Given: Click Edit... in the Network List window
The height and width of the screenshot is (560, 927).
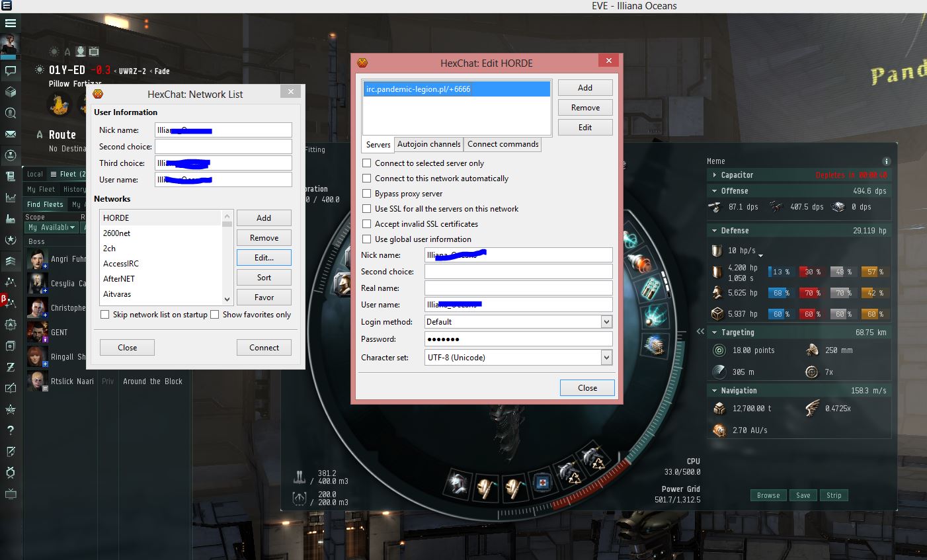Looking at the screenshot, I should coord(264,258).
